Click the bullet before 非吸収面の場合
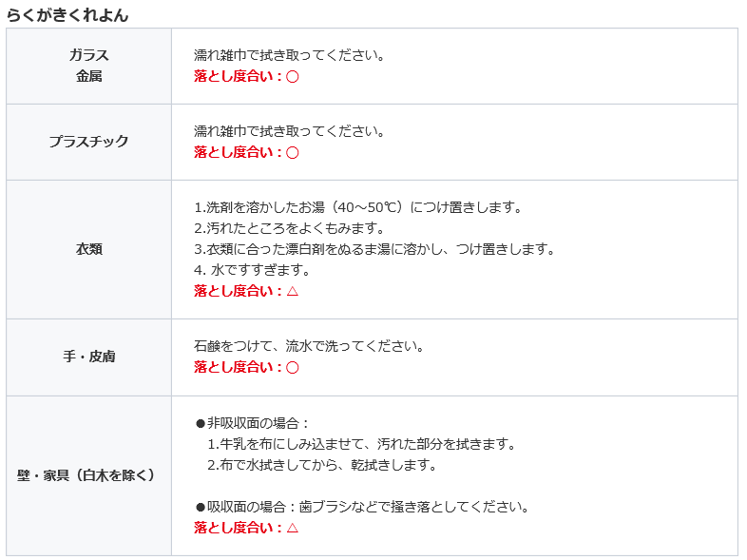The image size is (747, 560). (201, 424)
